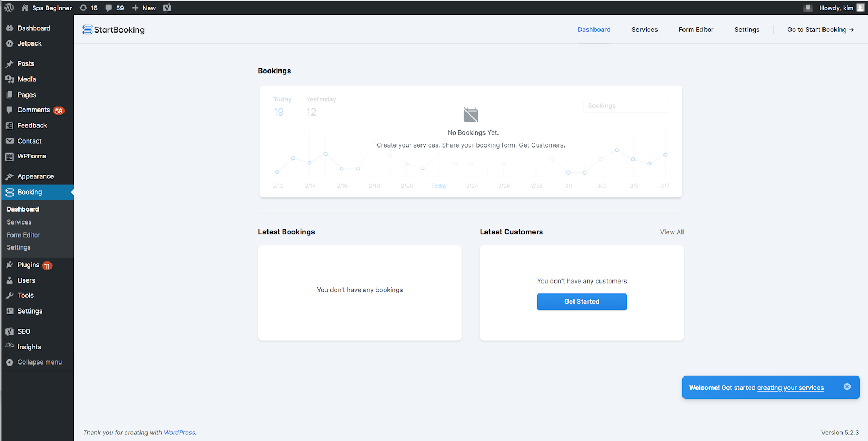Viewport: 868px width, 441px height.
Task: Click the Comments count badge 59 in sidebar
Action: pyautogui.click(x=59, y=111)
